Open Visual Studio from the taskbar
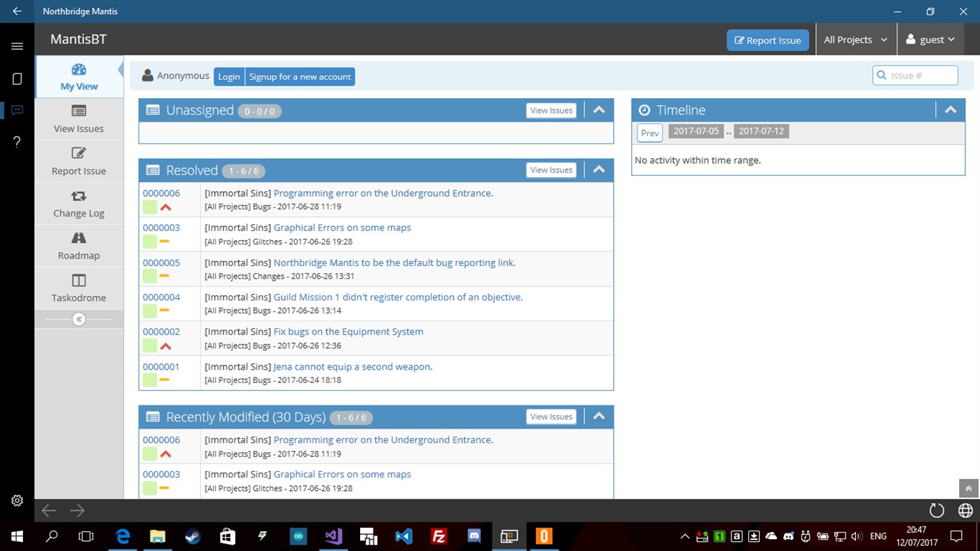The width and height of the screenshot is (980, 551). point(333,537)
